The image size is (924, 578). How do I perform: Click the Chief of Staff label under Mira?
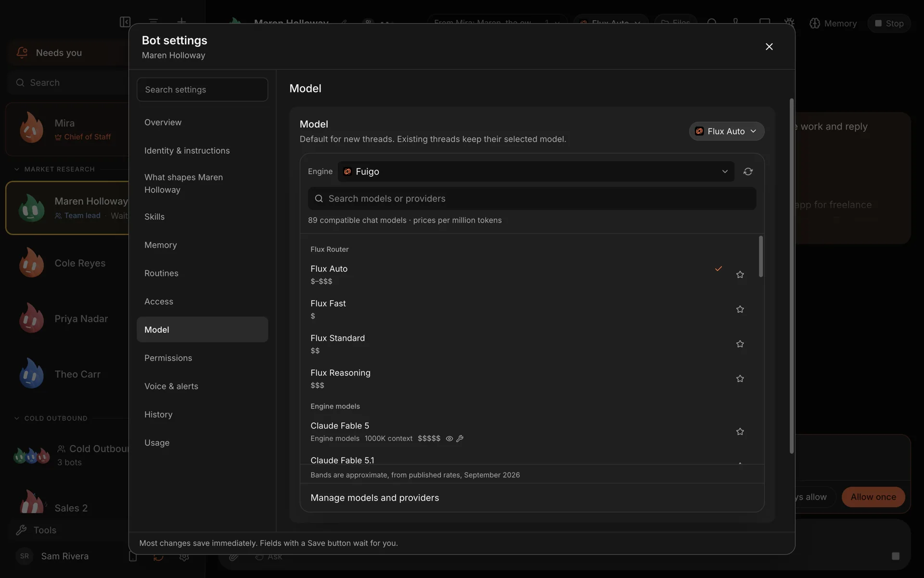(x=88, y=137)
